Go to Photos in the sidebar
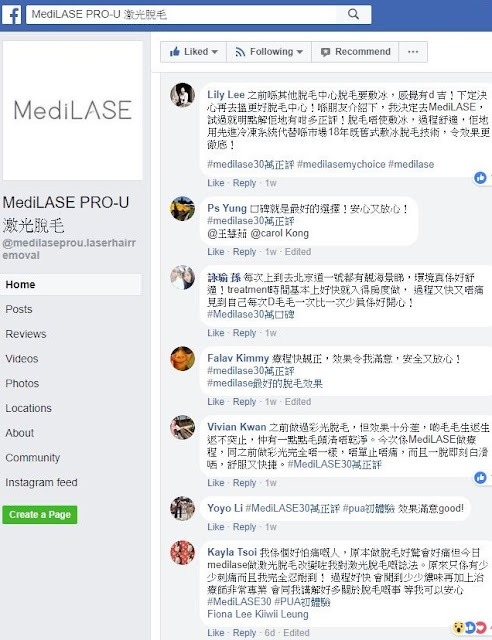Image resolution: width=492 pixels, height=640 pixels. tap(22, 383)
